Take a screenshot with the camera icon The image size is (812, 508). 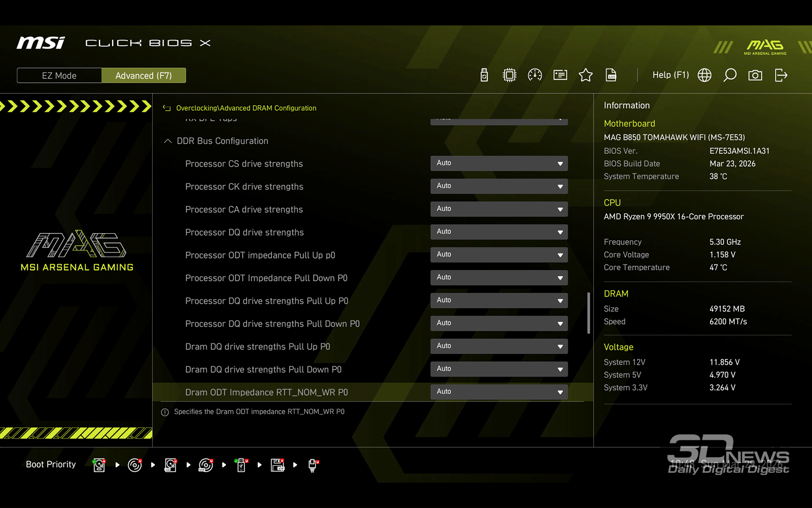tap(755, 75)
